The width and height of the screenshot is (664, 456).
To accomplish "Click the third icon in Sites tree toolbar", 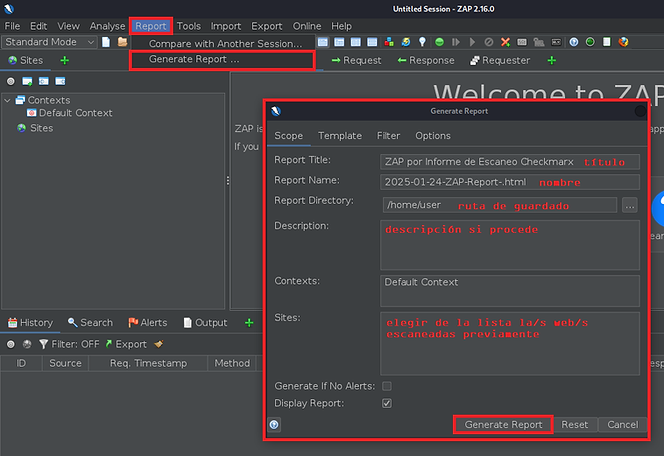I will click(44, 81).
